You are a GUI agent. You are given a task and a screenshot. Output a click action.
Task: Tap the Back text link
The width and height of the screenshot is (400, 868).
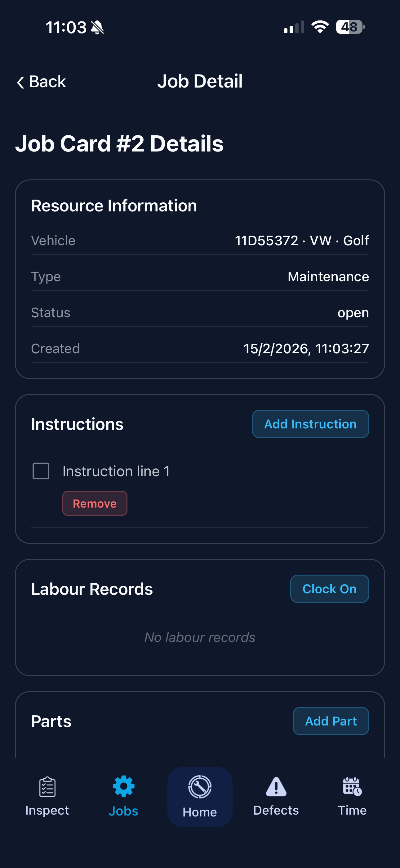click(x=47, y=82)
